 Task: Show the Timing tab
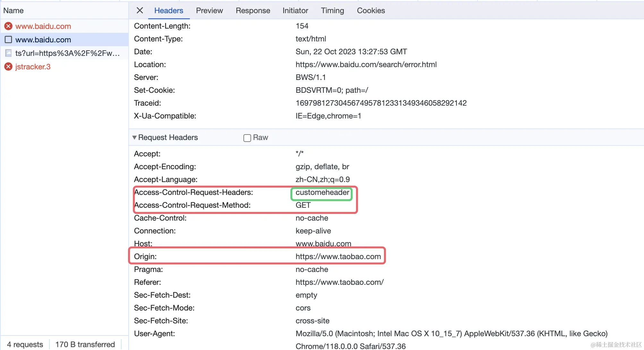[x=332, y=11]
